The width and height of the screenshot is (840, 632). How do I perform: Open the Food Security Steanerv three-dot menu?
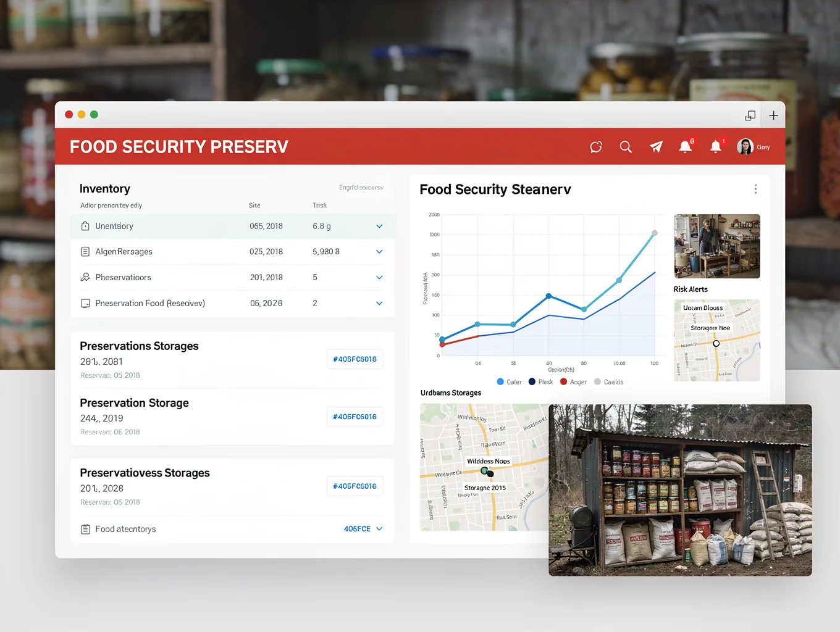755,189
